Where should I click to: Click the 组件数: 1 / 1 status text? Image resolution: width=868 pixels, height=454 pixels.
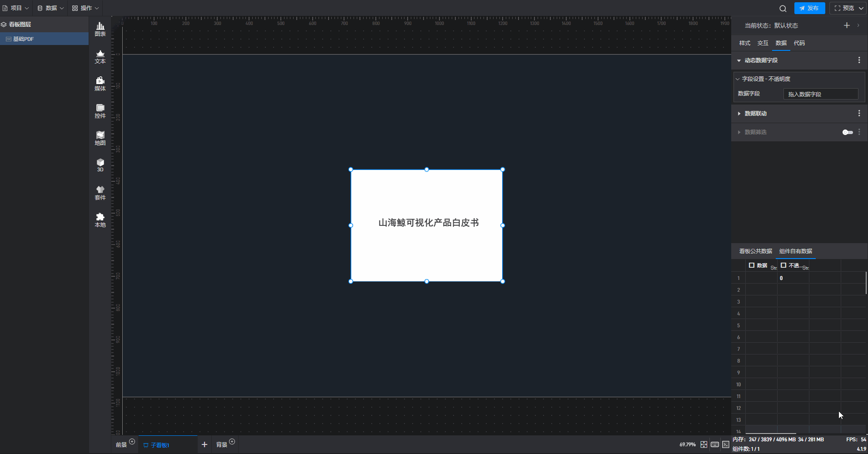click(746, 449)
